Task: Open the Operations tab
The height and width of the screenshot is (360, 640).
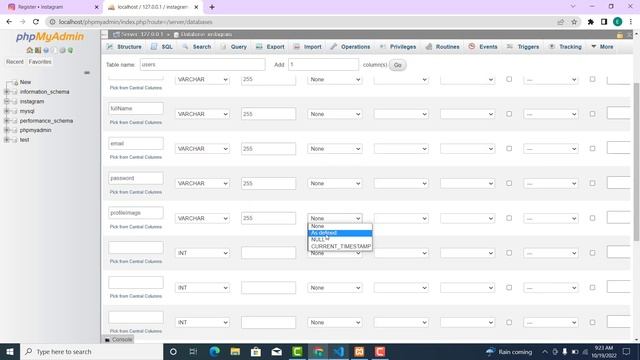Action: [351, 47]
